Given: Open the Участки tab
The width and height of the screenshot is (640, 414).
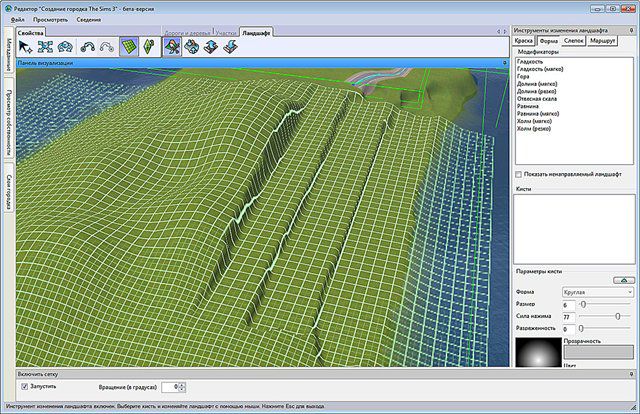Looking at the screenshot, I should pyautogui.click(x=225, y=32).
